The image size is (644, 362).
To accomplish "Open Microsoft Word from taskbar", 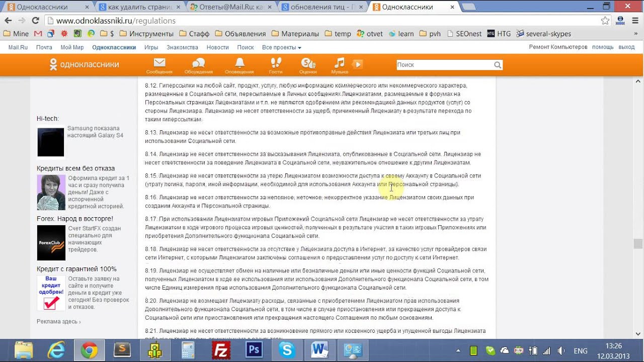I will click(319, 350).
